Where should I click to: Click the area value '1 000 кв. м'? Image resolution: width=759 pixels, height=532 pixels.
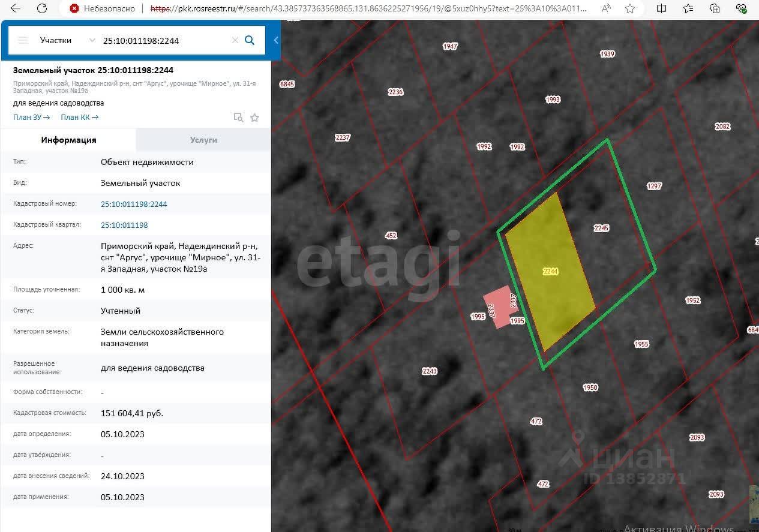122,290
